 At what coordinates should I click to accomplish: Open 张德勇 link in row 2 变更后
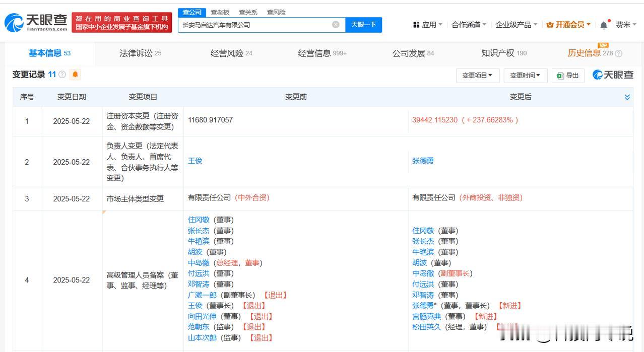click(x=423, y=161)
